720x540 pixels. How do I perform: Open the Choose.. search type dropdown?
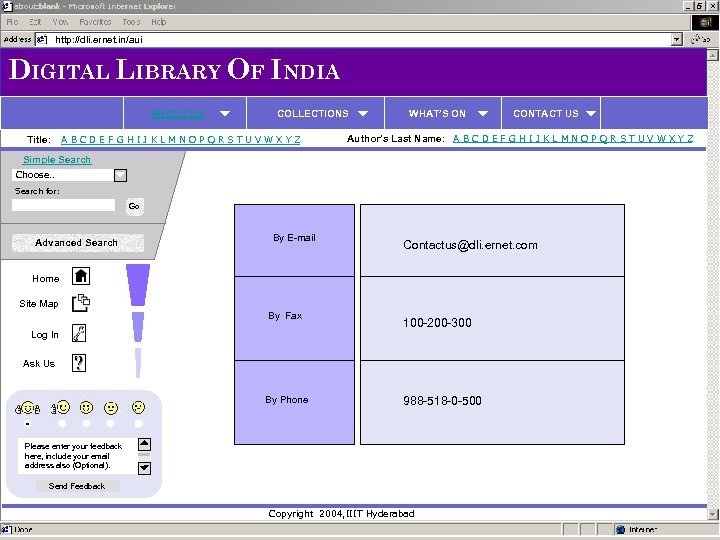pyautogui.click(x=120, y=175)
